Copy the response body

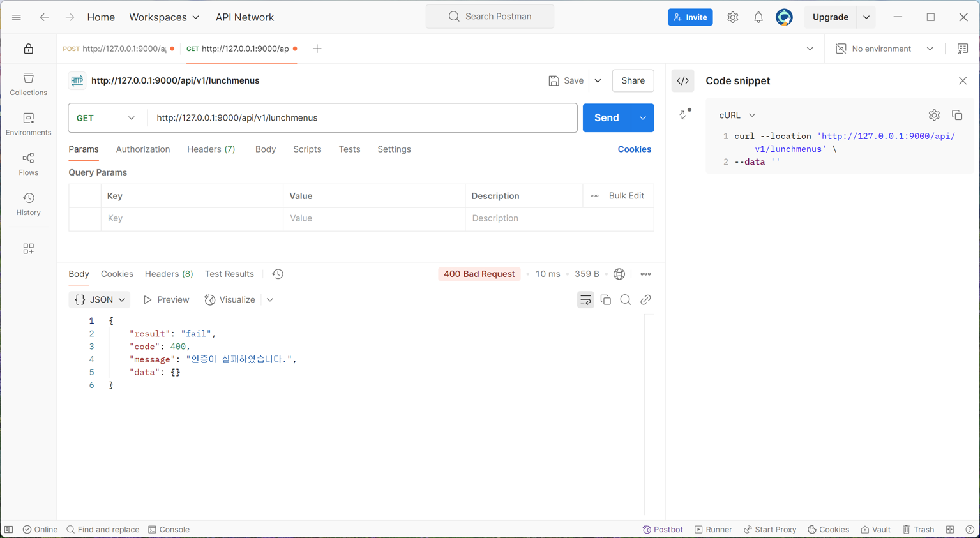tap(606, 300)
